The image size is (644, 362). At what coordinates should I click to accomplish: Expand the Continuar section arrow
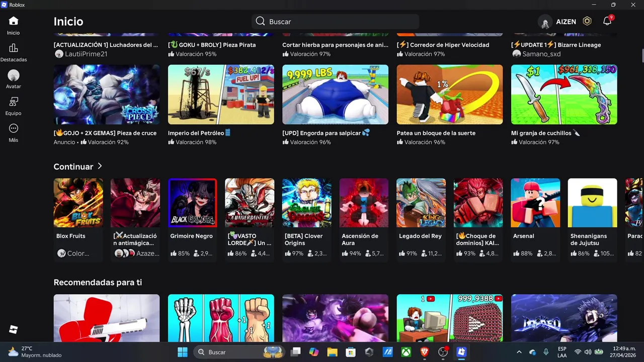[x=100, y=166]
